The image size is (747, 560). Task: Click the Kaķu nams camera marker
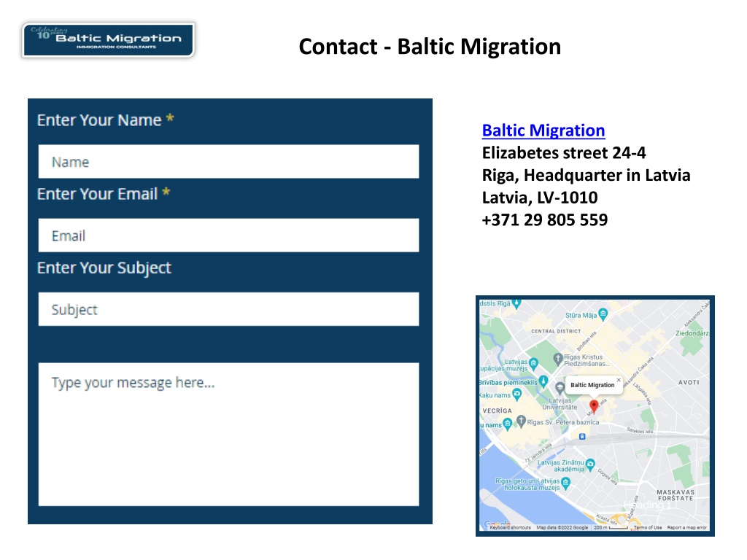coord(517,394)
